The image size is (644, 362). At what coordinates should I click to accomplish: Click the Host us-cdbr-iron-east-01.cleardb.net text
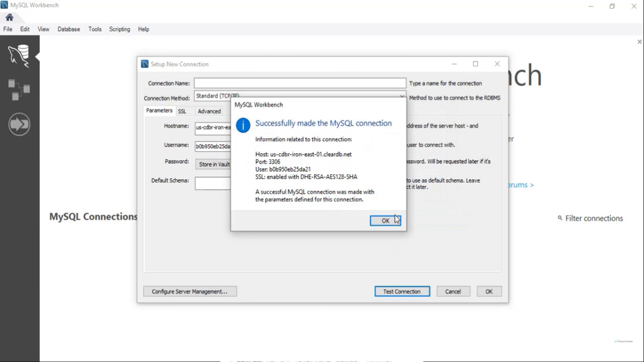point(304,154)
